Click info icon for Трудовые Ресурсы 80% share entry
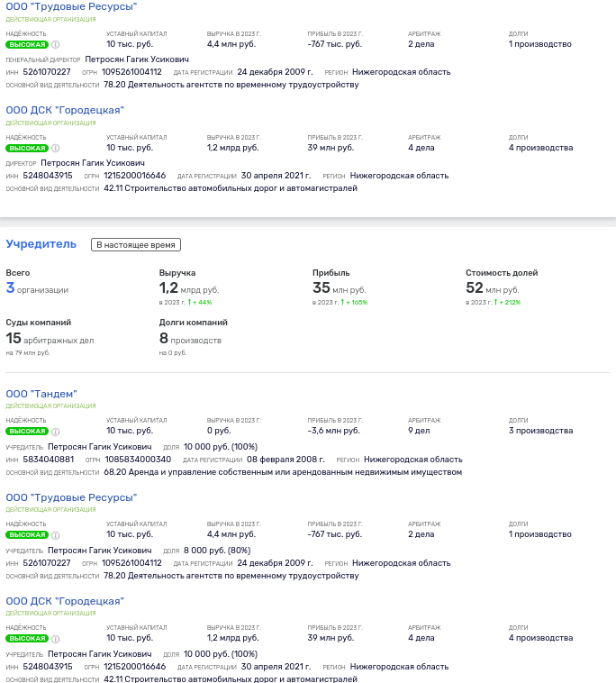The height and width of the screenshot is (683, 616). [x=56, y=535]
